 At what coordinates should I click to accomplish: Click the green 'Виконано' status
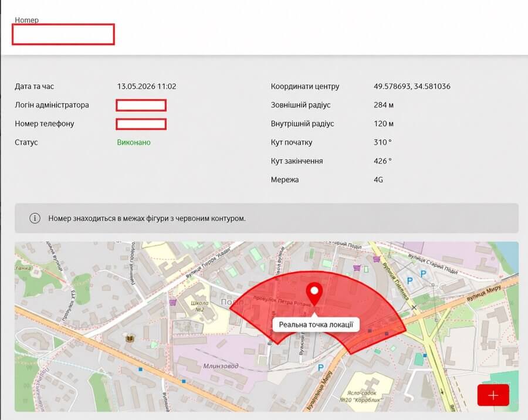134,142
